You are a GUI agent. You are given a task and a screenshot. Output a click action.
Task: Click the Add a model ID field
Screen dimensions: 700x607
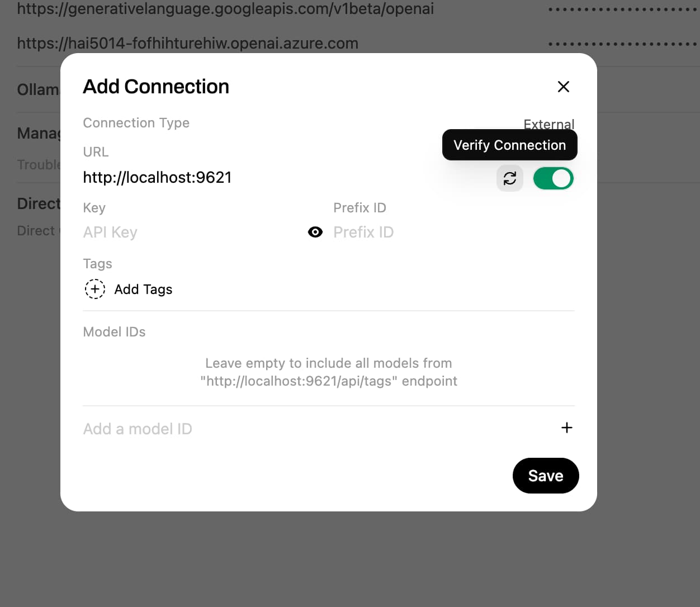coord(313,429)
